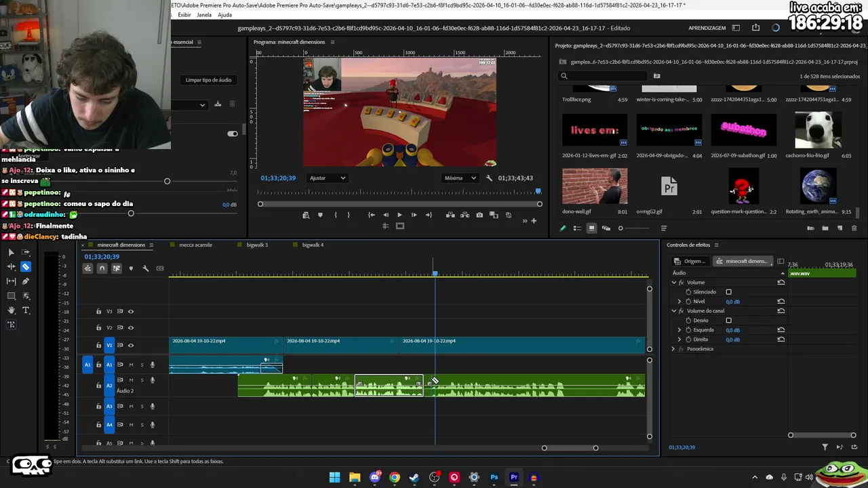
Task: Open the cachorro-frio-frio.gif thumbnail
Action: coord(817,129)
